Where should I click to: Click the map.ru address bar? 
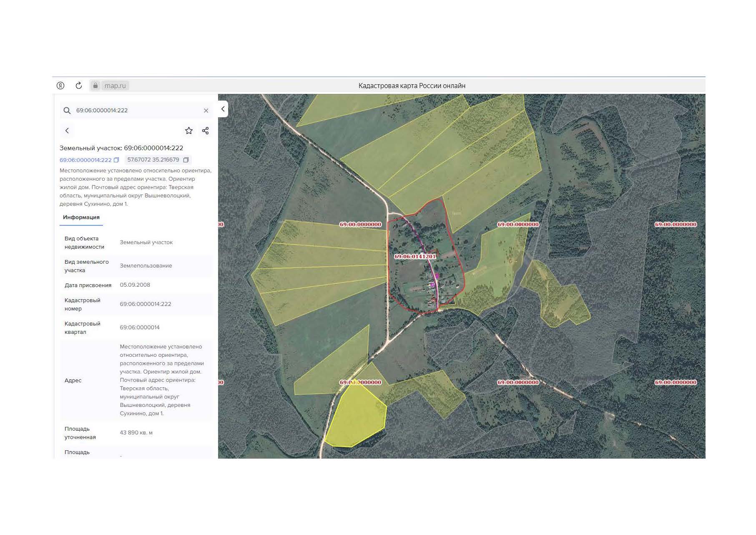tap(115, 86)
